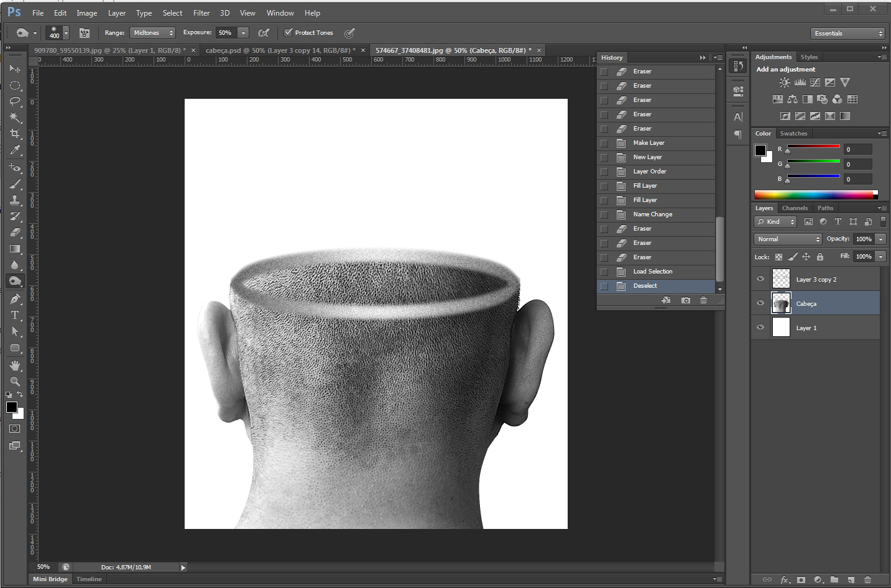
Task: Create new snapshot in History panel
Action: click(x=685, y=300)
